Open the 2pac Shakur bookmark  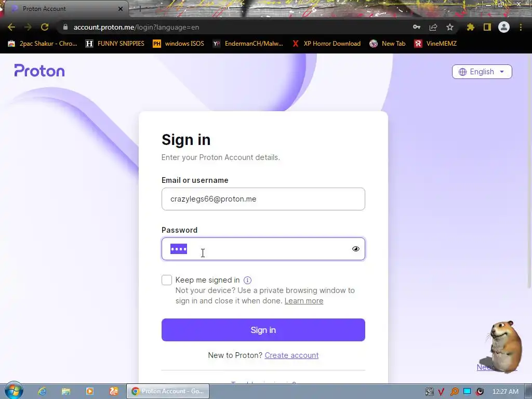[43, 44]
